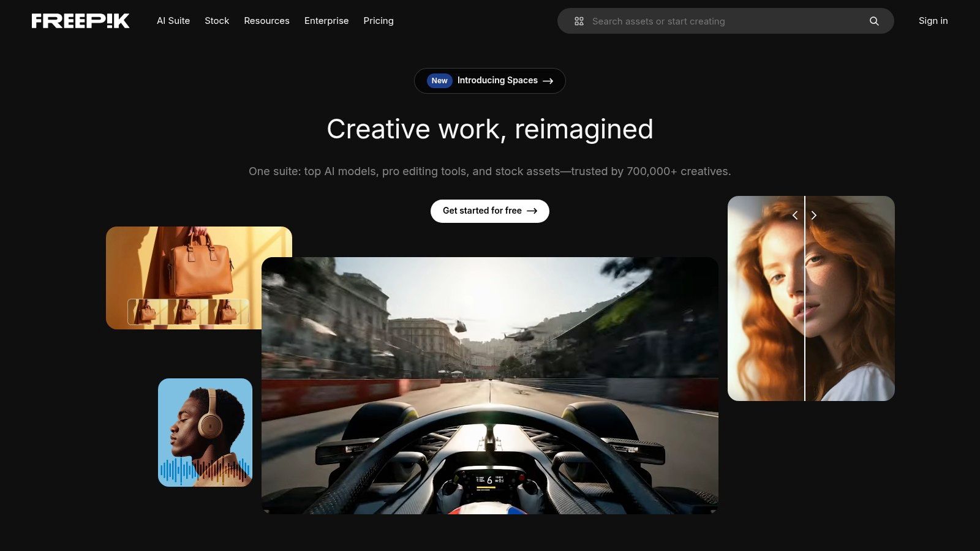Click the arrow in Get started button
Viewport: 980px width, 551px height.
point(532,211)
